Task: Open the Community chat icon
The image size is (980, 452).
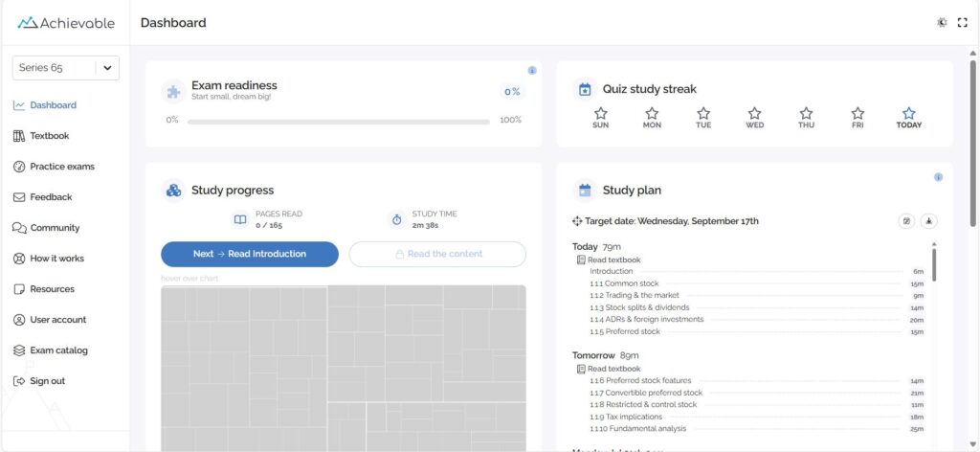Action: (x=19, y=228)
